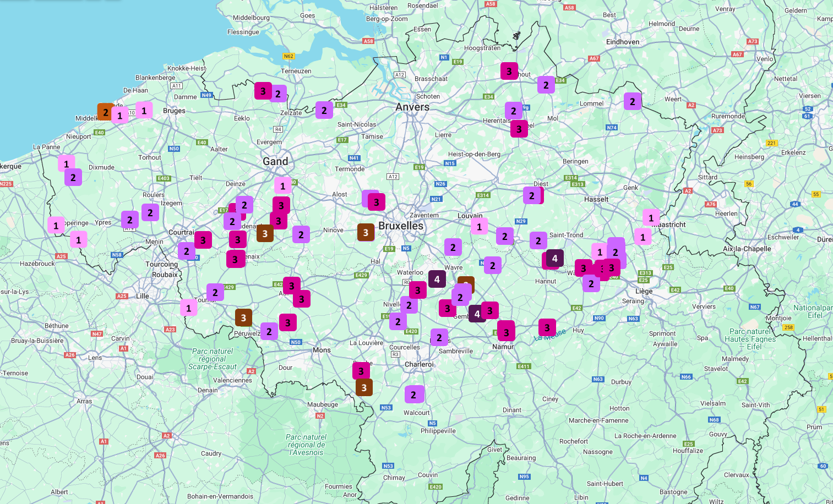
Task: Open the purple 2 marker west of Dixmude
Action: tap(73, 177)
